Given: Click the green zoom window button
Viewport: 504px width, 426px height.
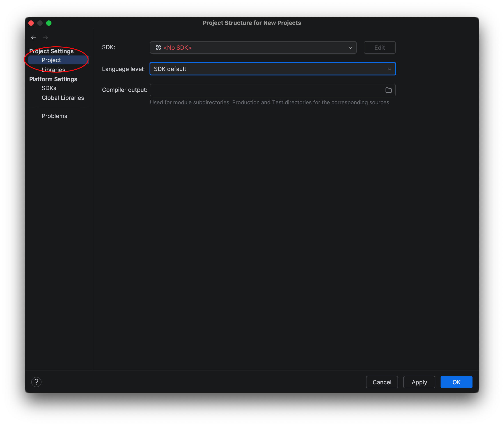Looking at the screenshot, I should pyautogui.click(x=49, y=23).
